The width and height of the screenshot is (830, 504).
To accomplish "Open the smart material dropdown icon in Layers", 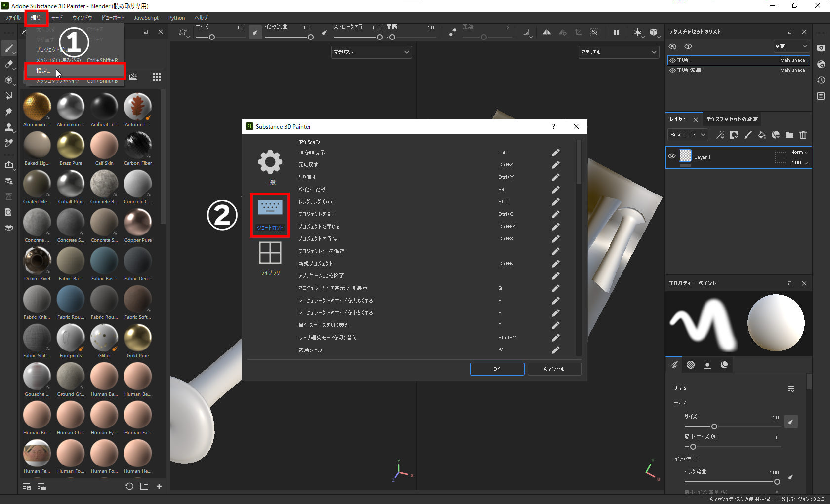I will coord(776,135).
